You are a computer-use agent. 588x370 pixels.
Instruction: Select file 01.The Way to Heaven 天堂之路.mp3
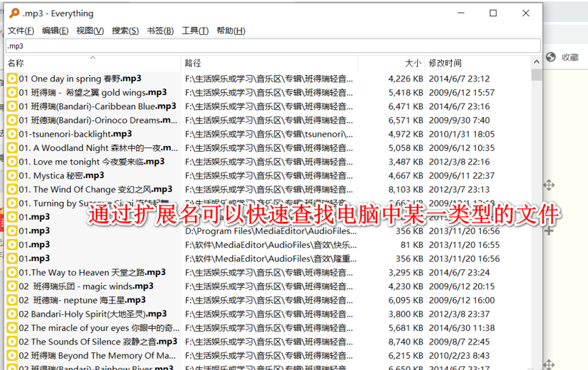pyautogui.click(x=92, y=272)
